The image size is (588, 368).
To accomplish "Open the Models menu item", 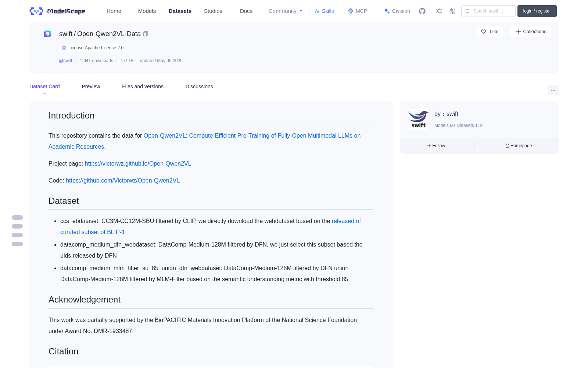I will coord(147,11).
